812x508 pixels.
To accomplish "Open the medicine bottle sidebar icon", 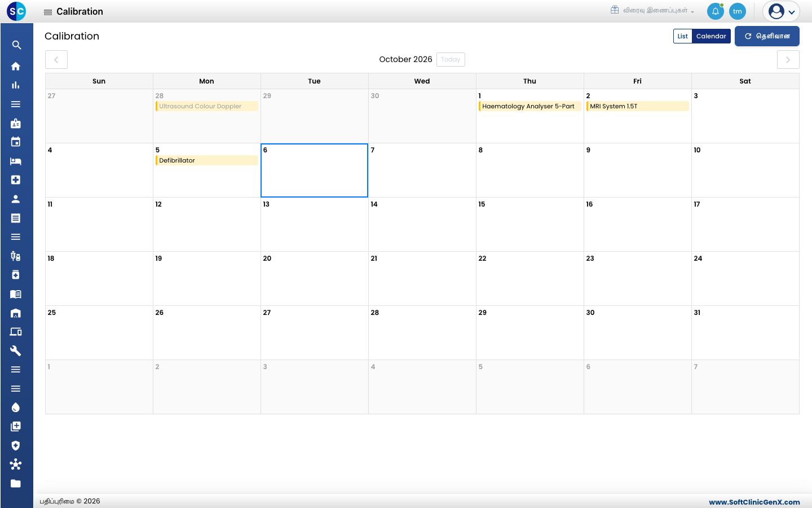I will 16,275.
